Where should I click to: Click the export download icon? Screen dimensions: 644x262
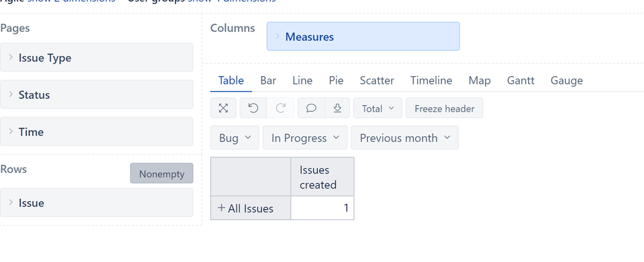pyautogui.click(x=337, y=108)
